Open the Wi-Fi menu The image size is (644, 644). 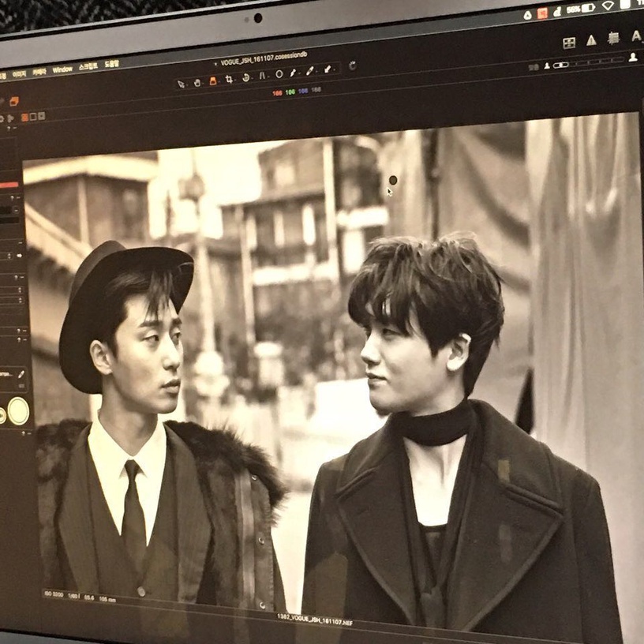(x=608, y=6)
